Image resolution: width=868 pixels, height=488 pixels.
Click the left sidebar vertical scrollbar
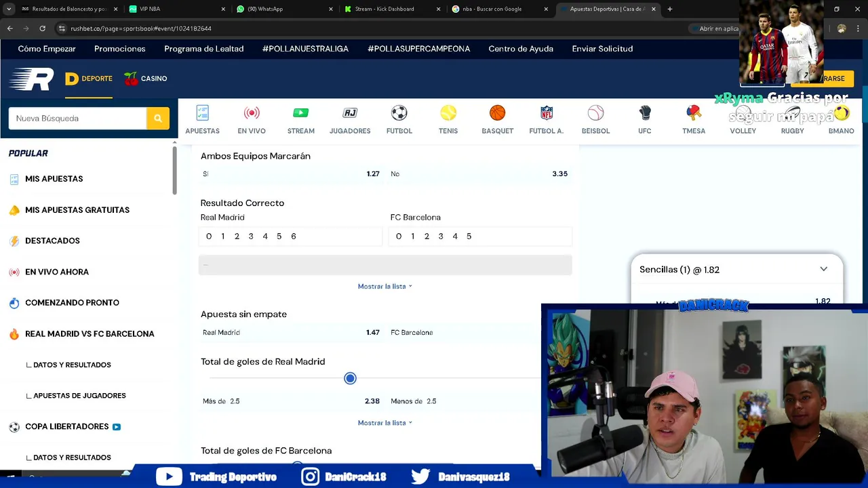[174, 169]
